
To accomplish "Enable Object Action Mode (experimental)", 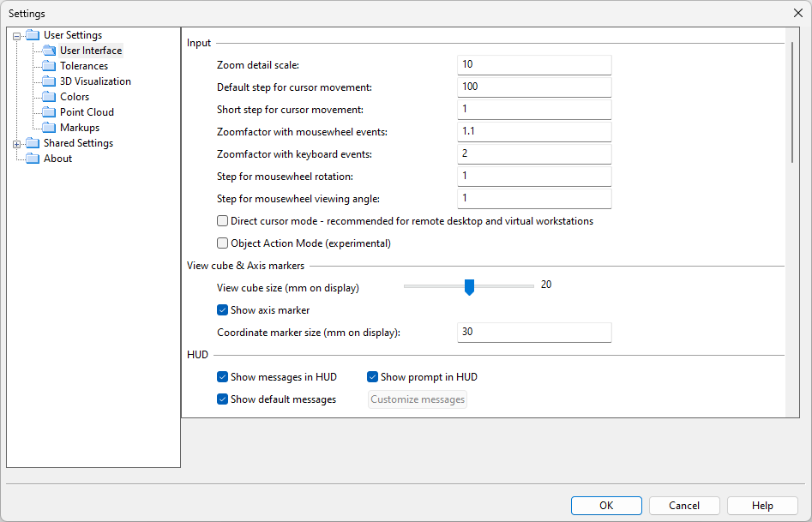I will pyautogui.click(x=223, y=243).
